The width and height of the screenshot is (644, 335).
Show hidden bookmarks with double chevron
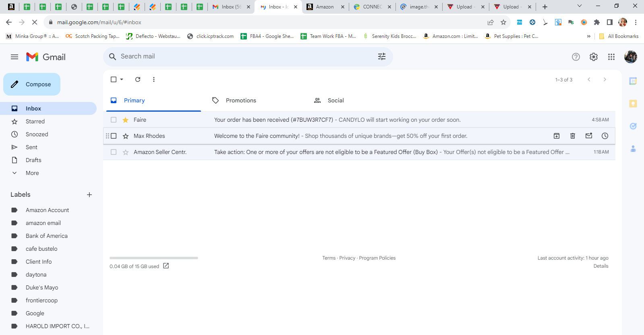tap(589, 36)
